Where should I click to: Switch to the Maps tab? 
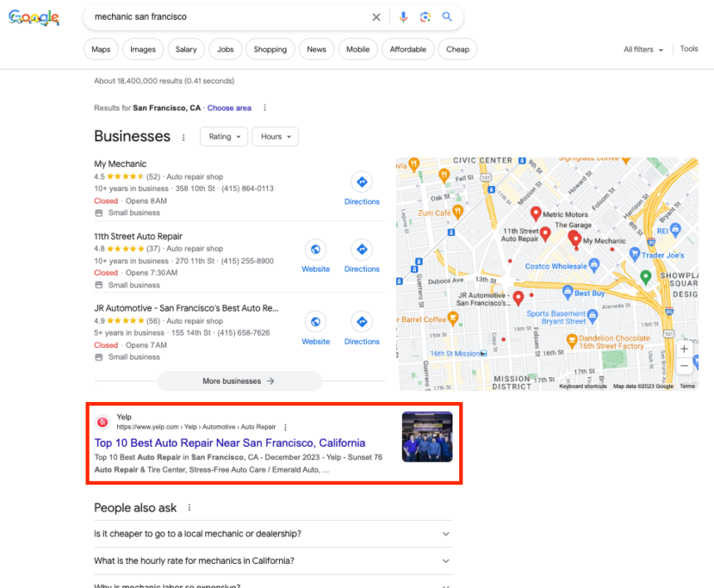coord(101,49)
